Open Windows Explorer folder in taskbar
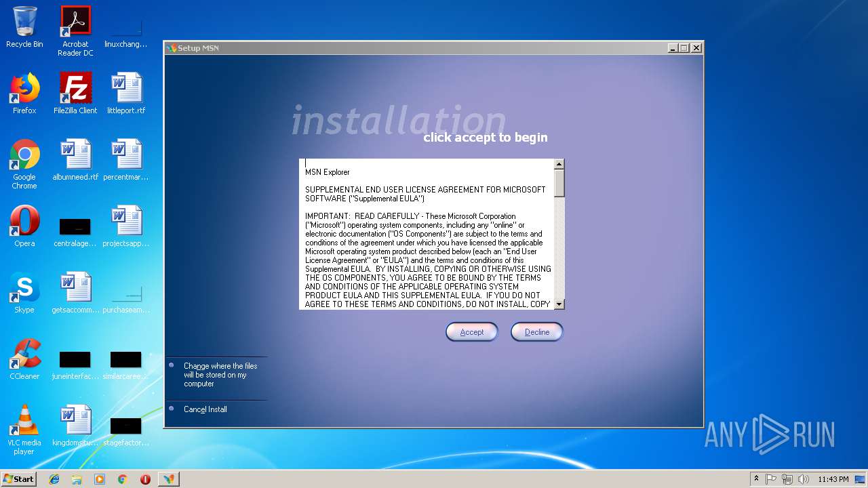The height and width of the screenshot is (488, 868). point(77,479)
